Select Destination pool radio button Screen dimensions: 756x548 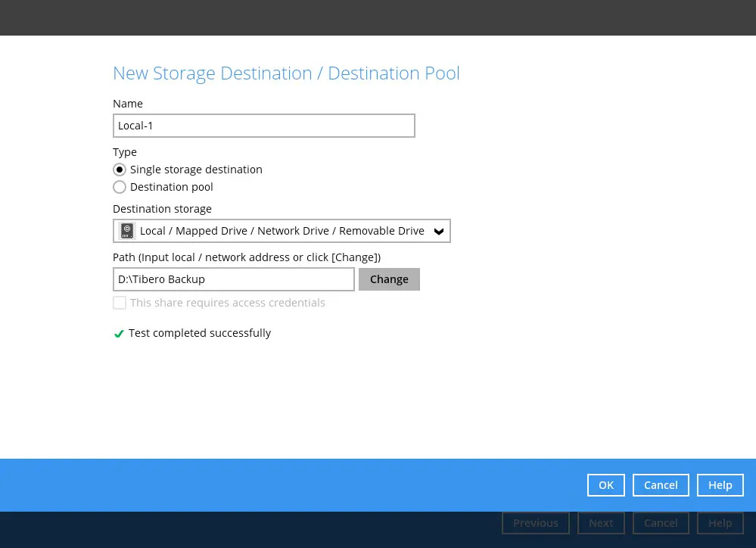120,187
